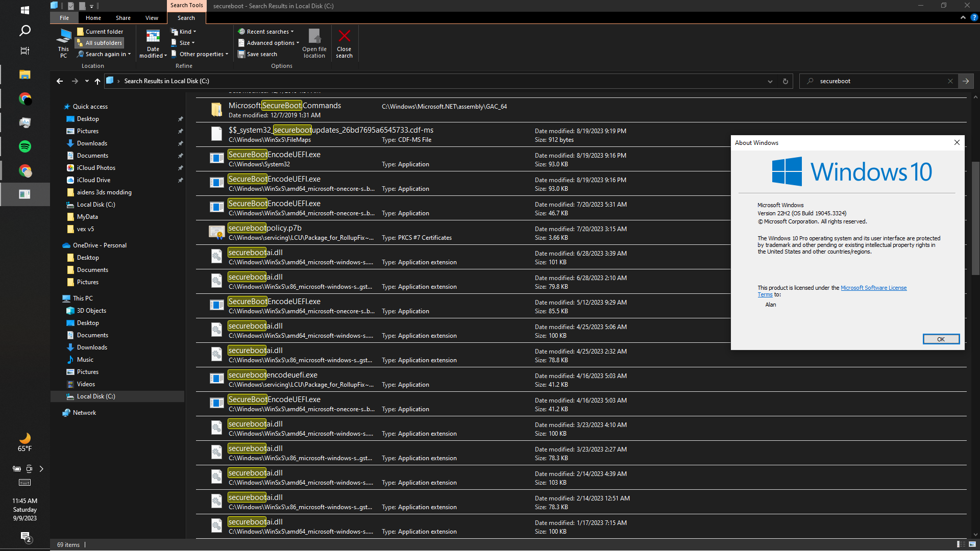The height and width of the screenshot is (551, 980).
Task: Select the Search ribbon tab
Action: pos(186,18)
